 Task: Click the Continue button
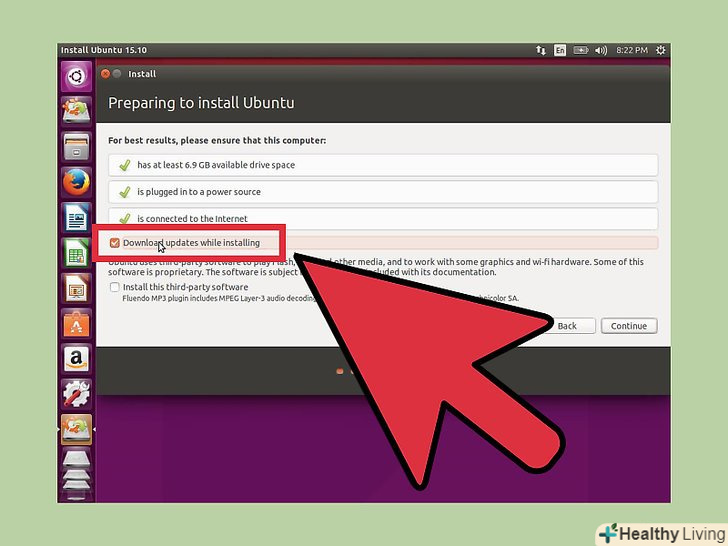click(629, 326)
